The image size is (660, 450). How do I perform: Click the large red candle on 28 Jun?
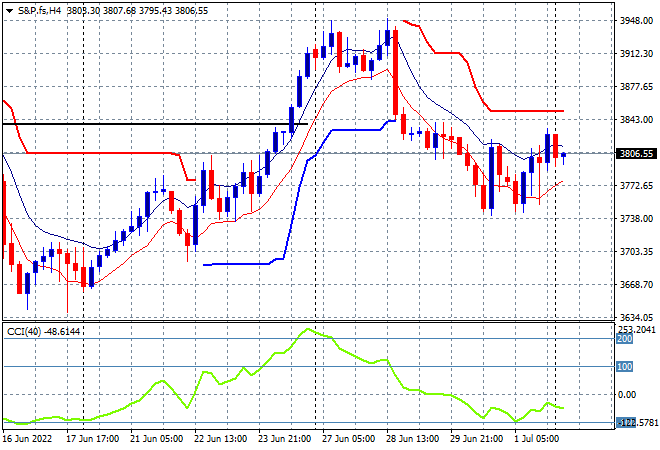click(395, 72)
